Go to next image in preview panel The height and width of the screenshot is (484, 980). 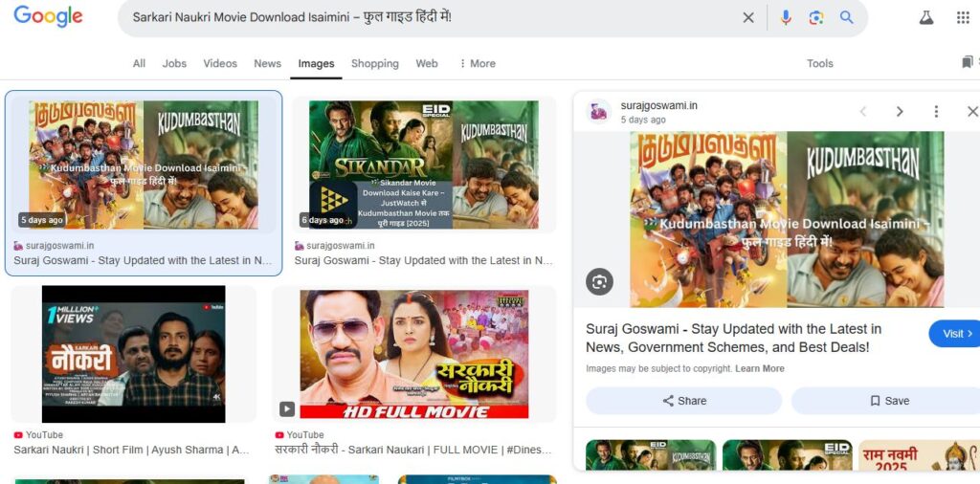(900, 112)
